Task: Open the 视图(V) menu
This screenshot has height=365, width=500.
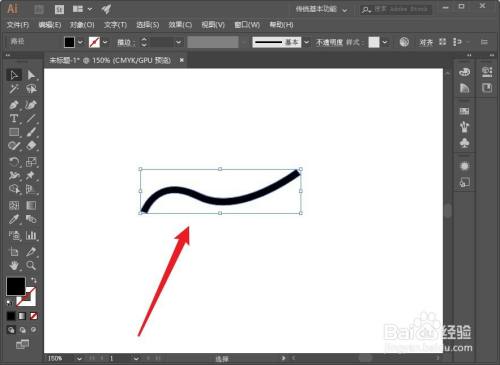Action: point(213,25)
